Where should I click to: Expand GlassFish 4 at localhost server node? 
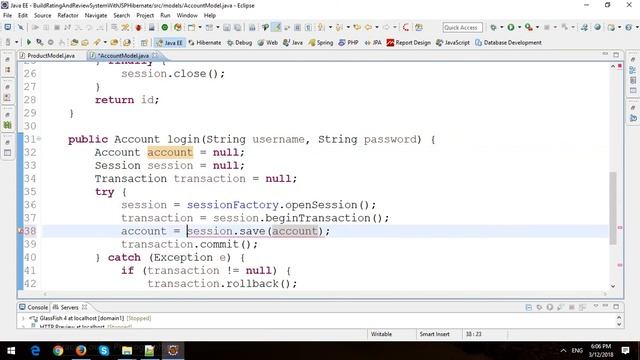23,318
